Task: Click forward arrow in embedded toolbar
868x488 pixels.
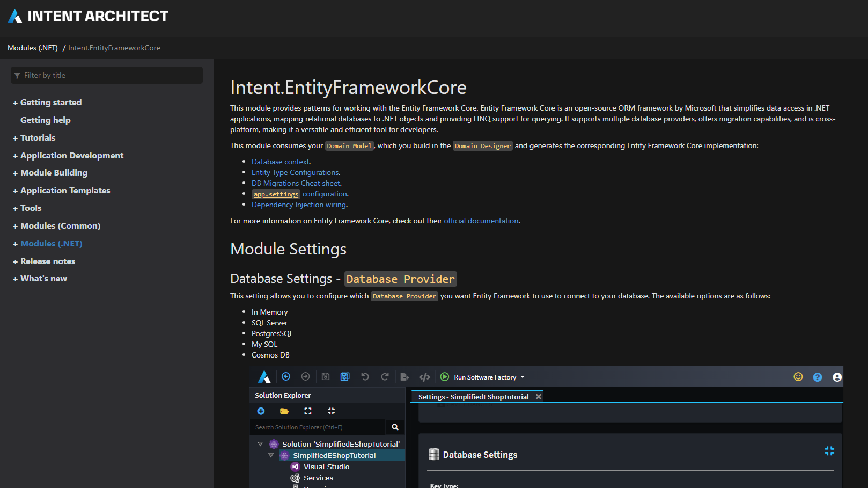Action: click(x=305, y=377)
